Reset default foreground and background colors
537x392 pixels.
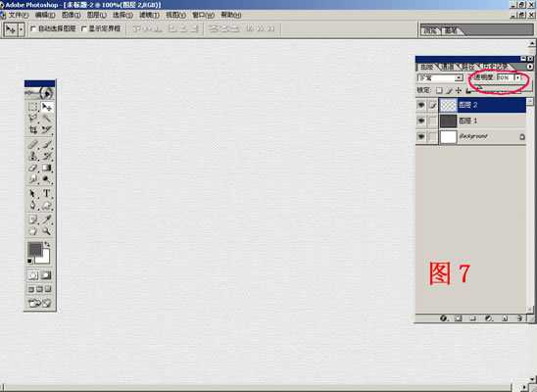click(29, 262)
